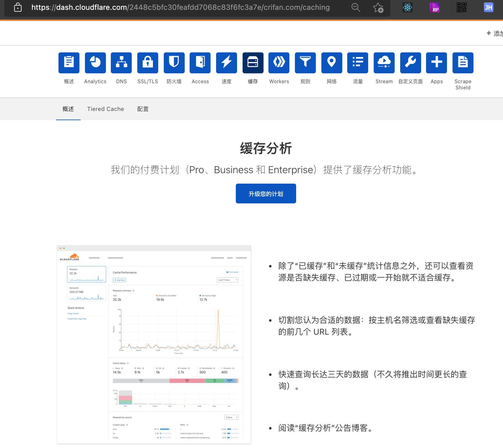The image size is (503, 448).
Task: Switch to the 配置 configuration tab
Action: (143, 109)
